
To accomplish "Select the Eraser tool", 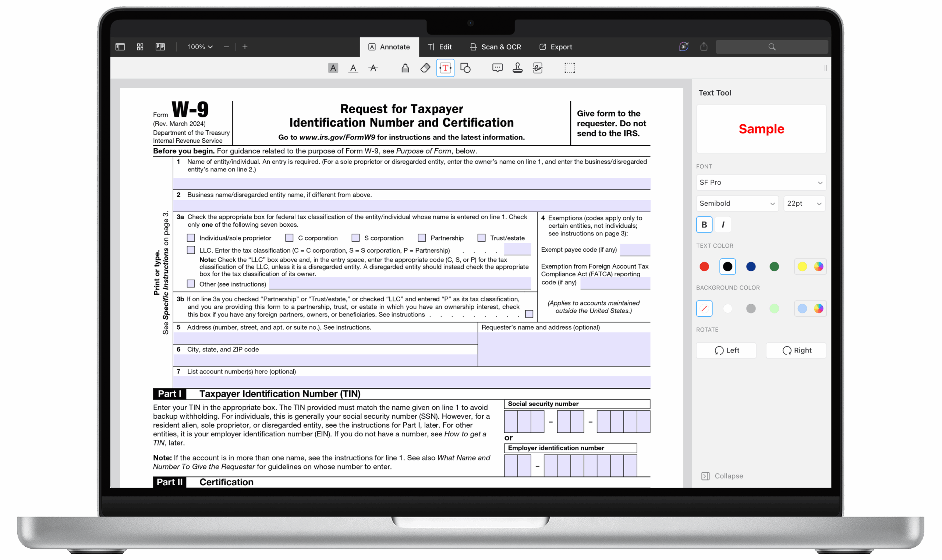I will 425,68.
